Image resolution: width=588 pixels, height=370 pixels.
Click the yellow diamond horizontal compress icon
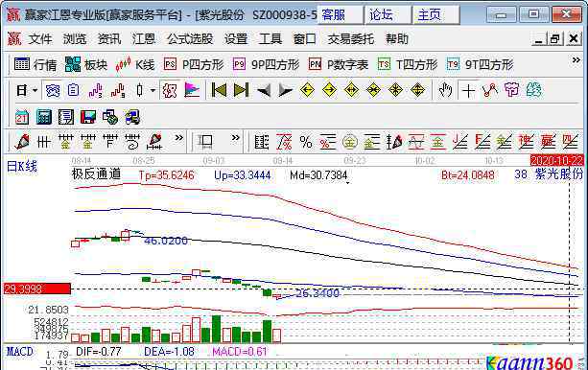(x=373, y=90)
